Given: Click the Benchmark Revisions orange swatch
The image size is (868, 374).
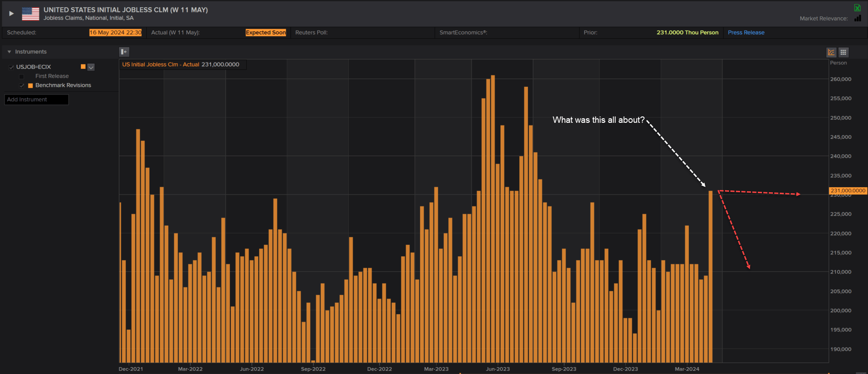Looking at the screenshot, I should pos(31,85).
